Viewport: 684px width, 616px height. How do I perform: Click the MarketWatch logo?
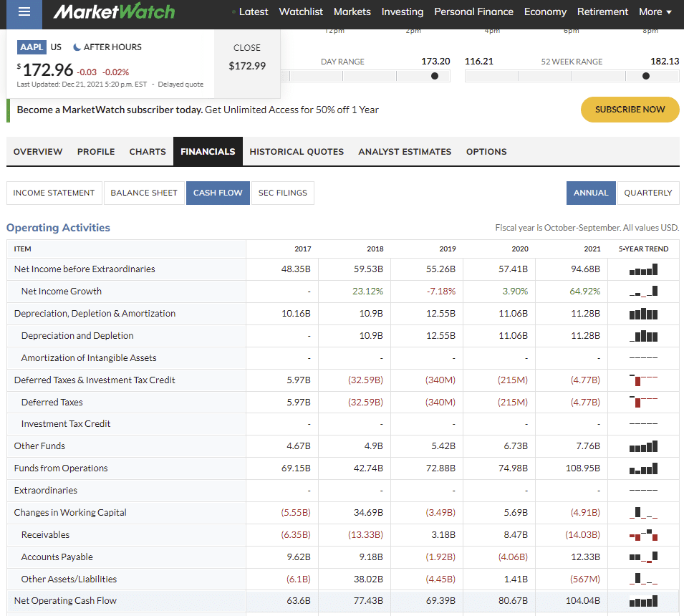[x=114, y=12]
